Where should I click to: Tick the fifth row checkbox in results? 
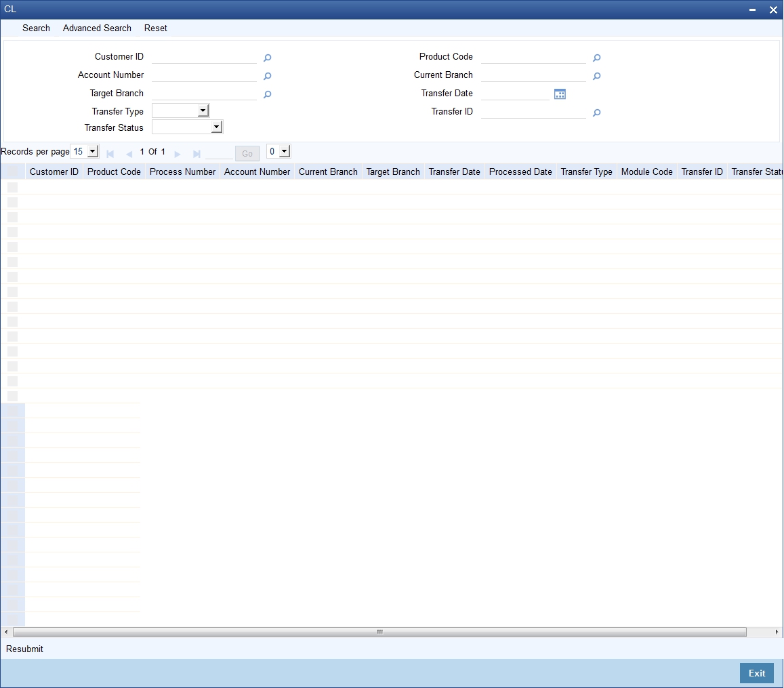pos(12,247)
